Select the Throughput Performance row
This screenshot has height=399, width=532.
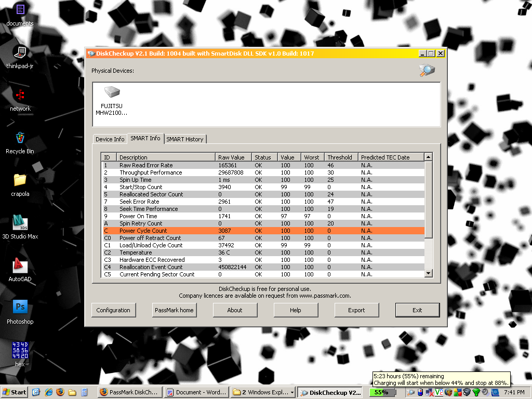[x=263, y=172]
